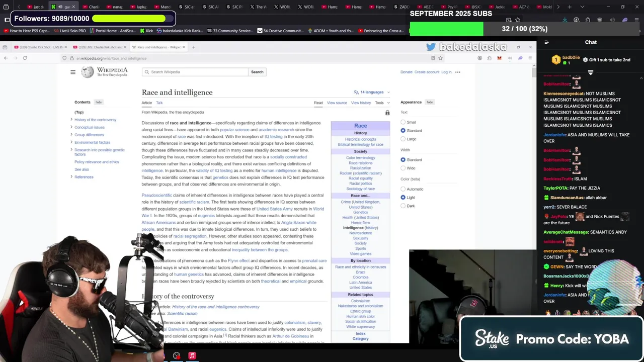This screenshot has height=362, width=644.
Task: Select the Article tab
Action: point(146,103)
